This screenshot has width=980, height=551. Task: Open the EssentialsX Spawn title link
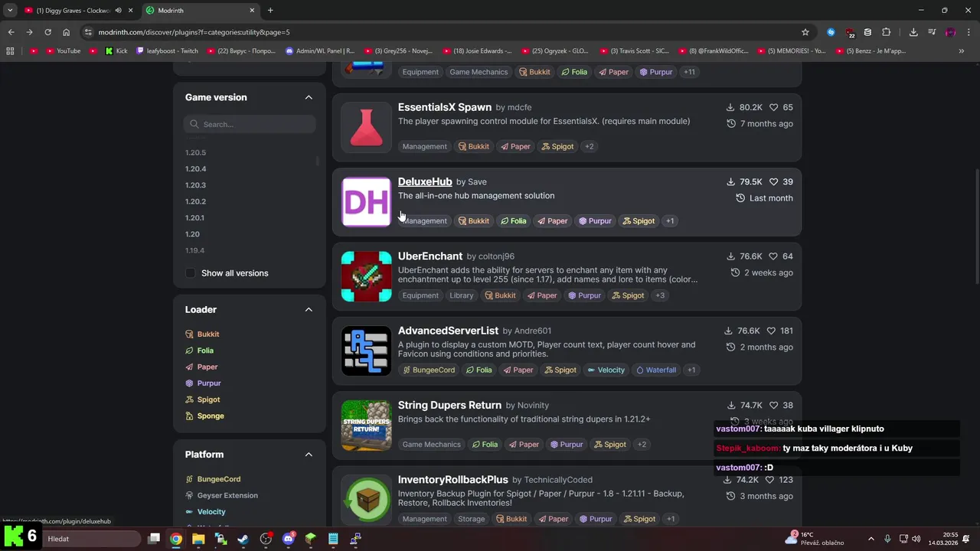pyautogui.click(x=445, y=107)
